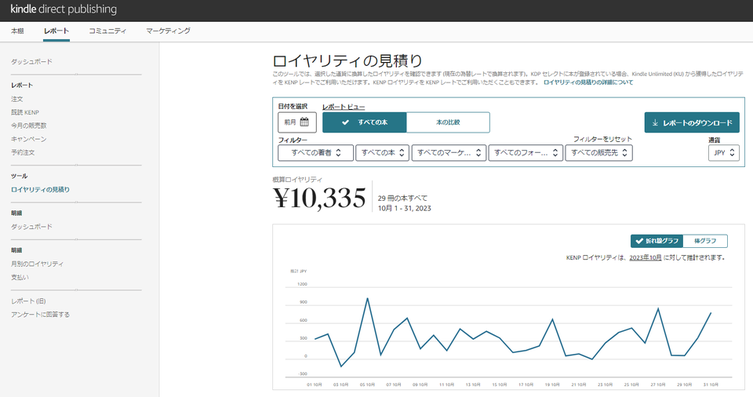Screen dimensions: 753x397
Task: Open the マーケティング tab
Action: tap(168, 31)
